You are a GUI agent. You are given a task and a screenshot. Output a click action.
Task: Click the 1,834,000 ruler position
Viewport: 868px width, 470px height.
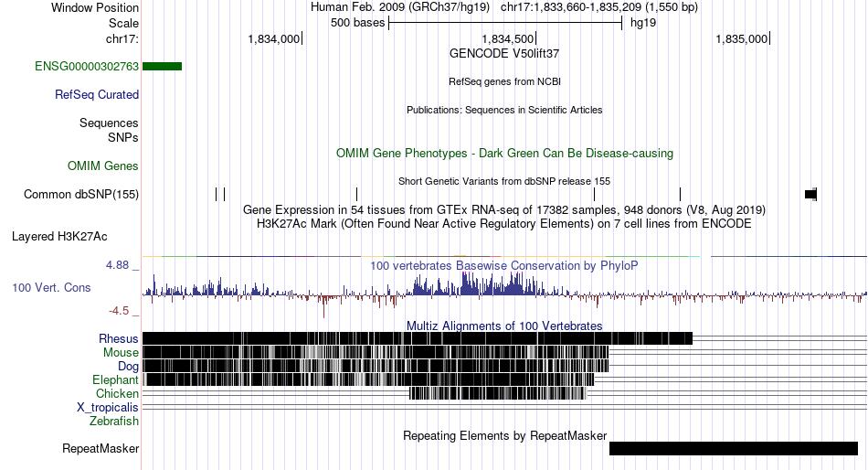pos(274,38)
